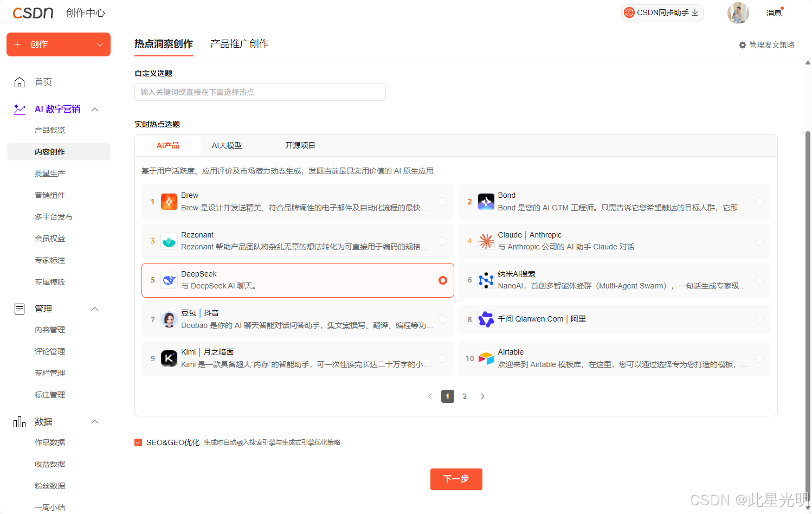Click the Airtable product icon
This screenshot has width=812, height=514.
(x=486, y=358)
